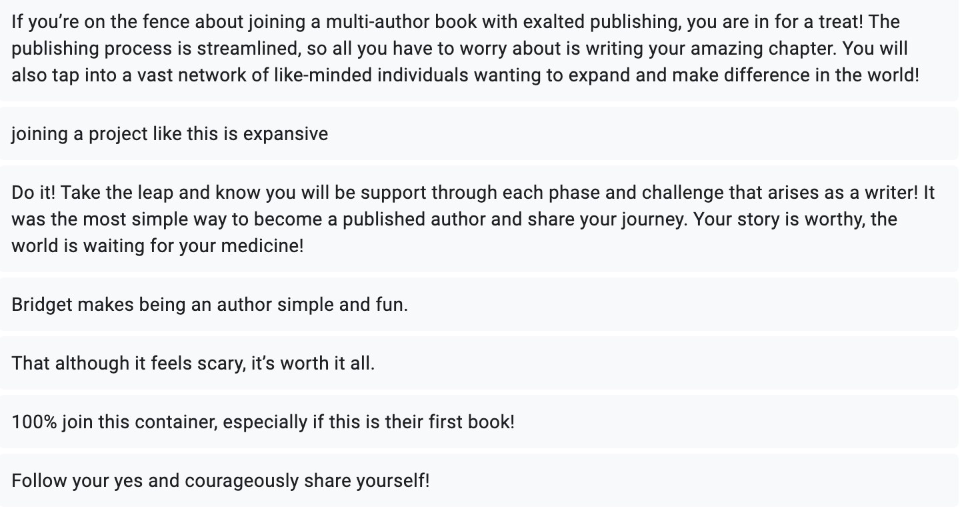Select the "That although it feels scary" response
This screenshot has width=980, height=531.
pyautogui.click(x=479, y=363)
